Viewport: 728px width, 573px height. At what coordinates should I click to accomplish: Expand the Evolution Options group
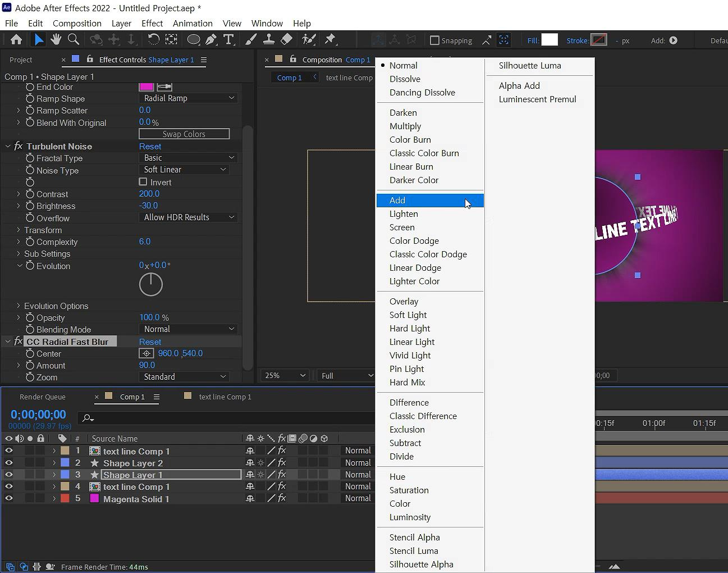(x=19, y=306)
